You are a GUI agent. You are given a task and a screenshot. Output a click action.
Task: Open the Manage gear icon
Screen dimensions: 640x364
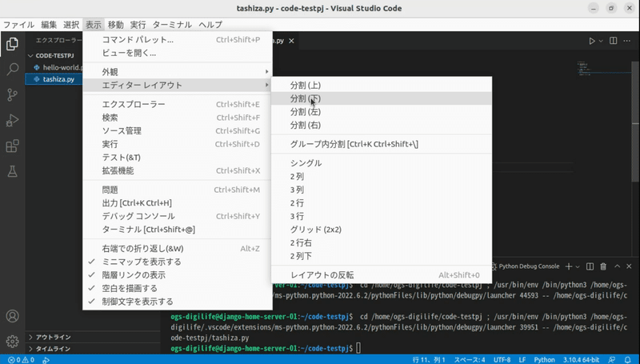click(12, 341)
